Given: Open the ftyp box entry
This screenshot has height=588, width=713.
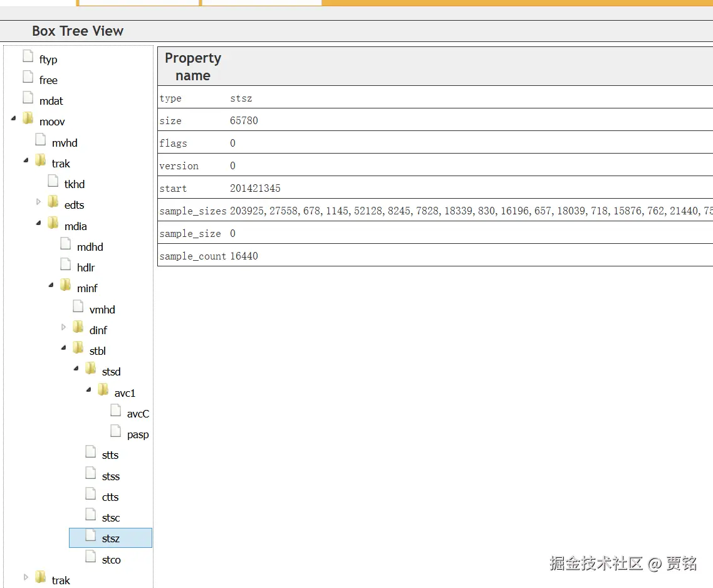Looking at the screenshot, I should (x=48, y=60).
